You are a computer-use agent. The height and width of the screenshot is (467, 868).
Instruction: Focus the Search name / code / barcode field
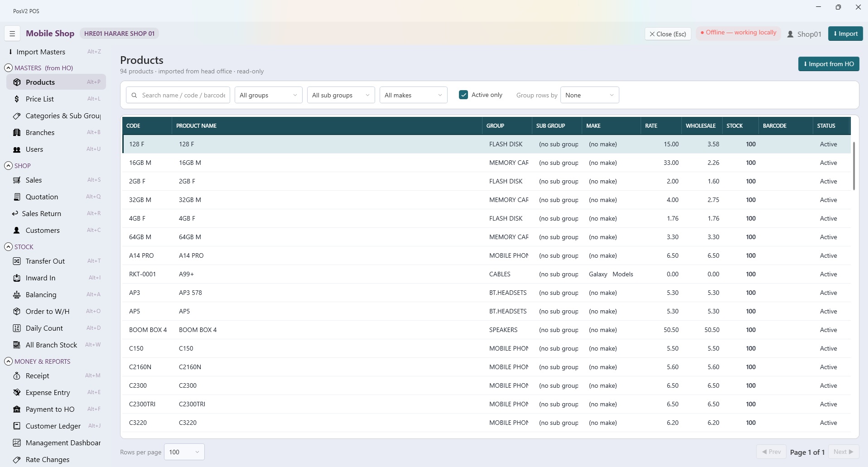click(178, 95)
